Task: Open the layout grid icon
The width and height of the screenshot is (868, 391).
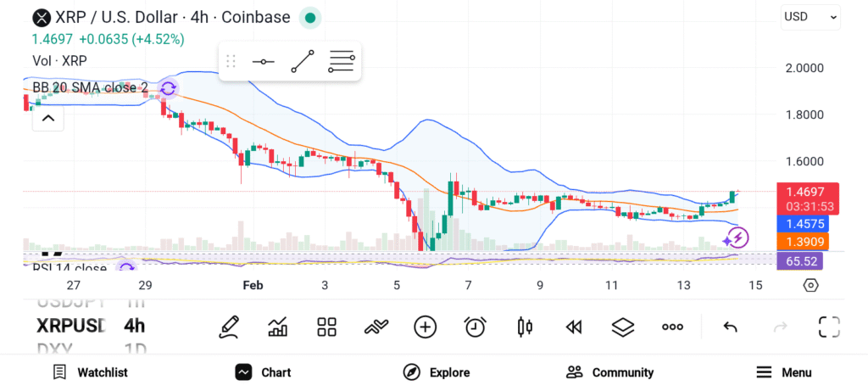Action: tap(327, 327)
